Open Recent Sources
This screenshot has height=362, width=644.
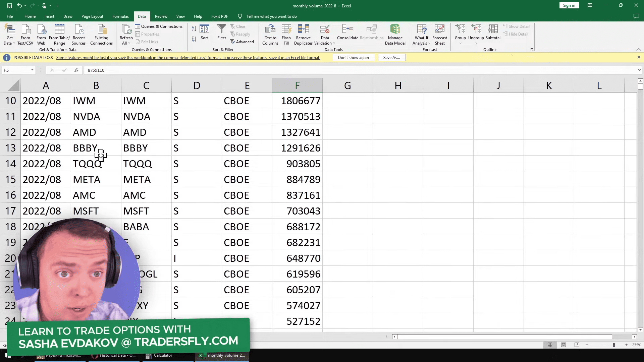click(79, 35)
